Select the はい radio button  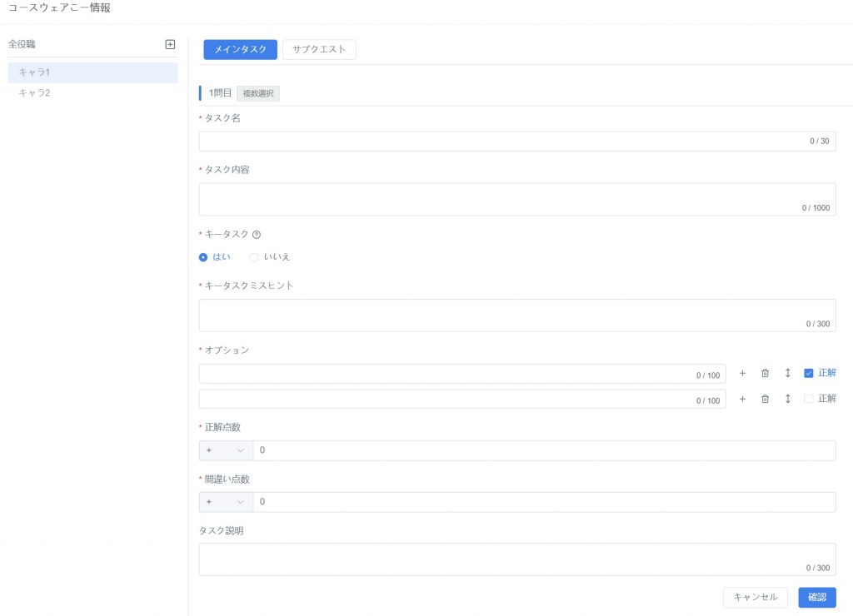(203, 257)
